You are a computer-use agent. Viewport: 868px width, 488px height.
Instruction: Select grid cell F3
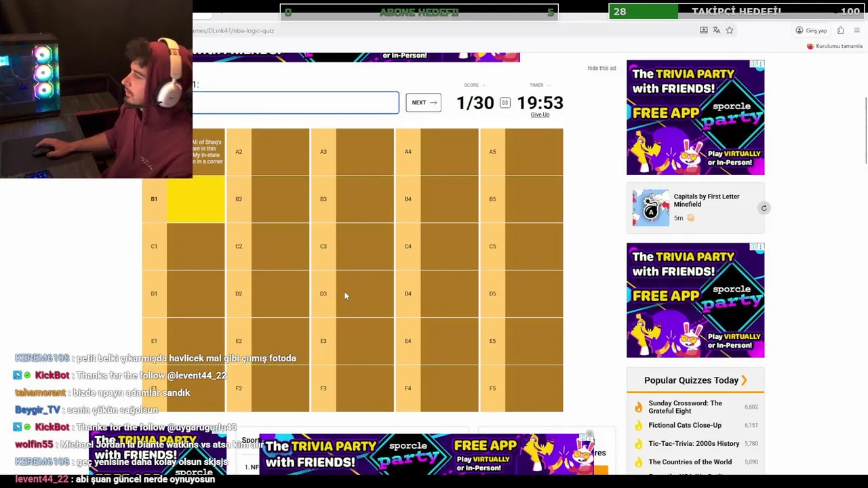click(x=352, y=389)
